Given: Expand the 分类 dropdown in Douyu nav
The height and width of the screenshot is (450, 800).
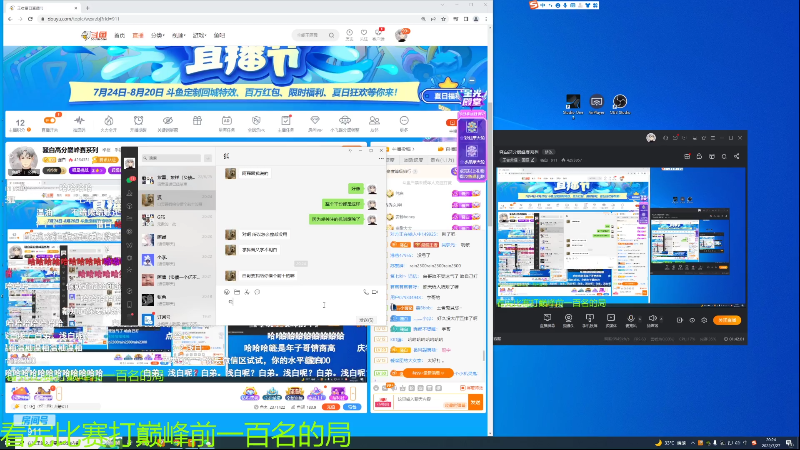Looking at the screenshot, I should (x=157, y=35).
